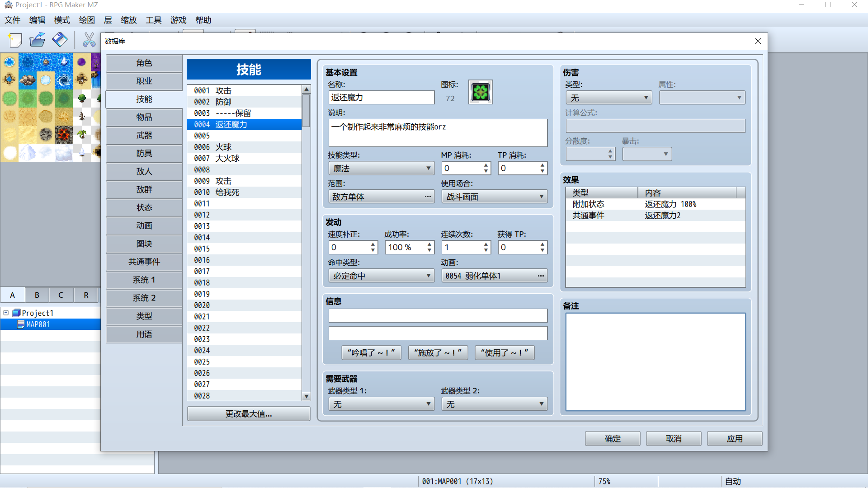Open the 游戏 menu

pos(178,20)
